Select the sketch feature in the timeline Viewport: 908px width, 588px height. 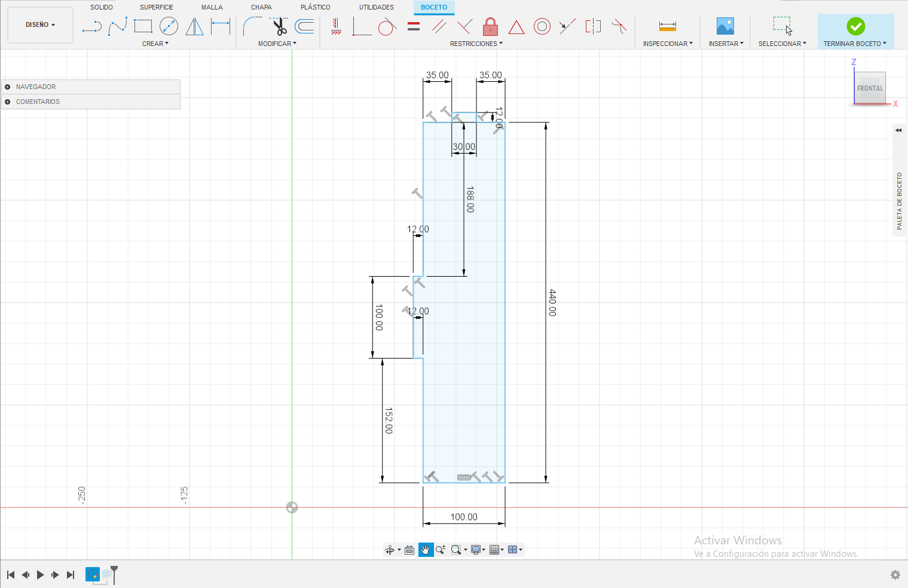(x=93, y=574)
